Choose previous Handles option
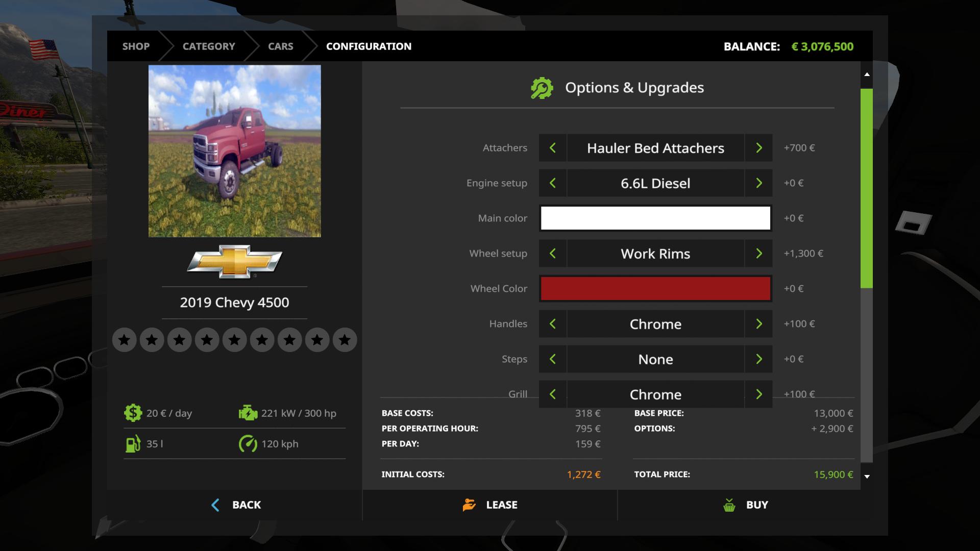Image resolution: width=980 pixels, height=551 pixels. [552, 324]
